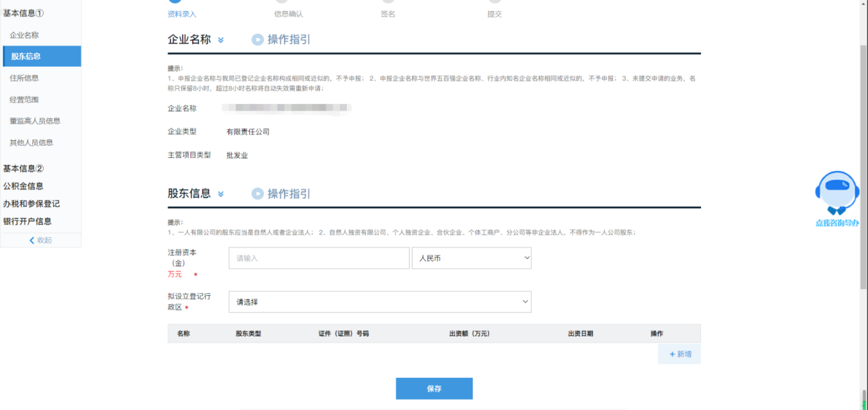Screen dimensions: 868x410
Task: Collapse the 股东信息 section chevron
Action: tap(220, 194)
